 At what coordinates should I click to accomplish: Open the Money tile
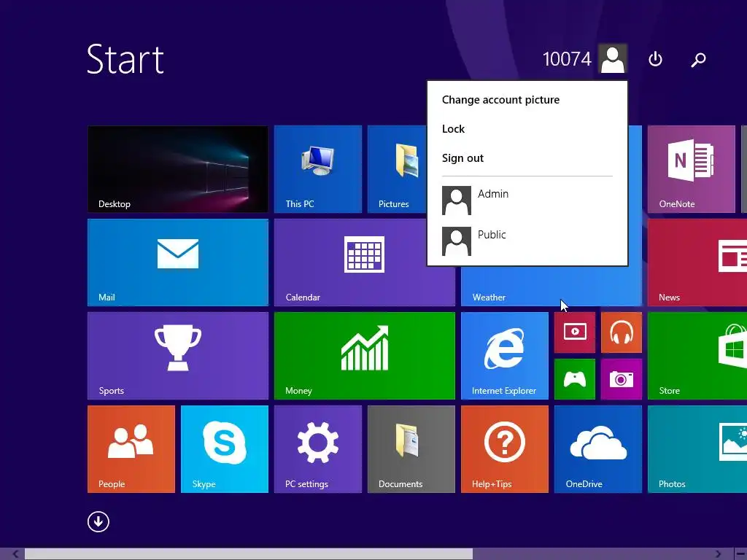(365, 356)
